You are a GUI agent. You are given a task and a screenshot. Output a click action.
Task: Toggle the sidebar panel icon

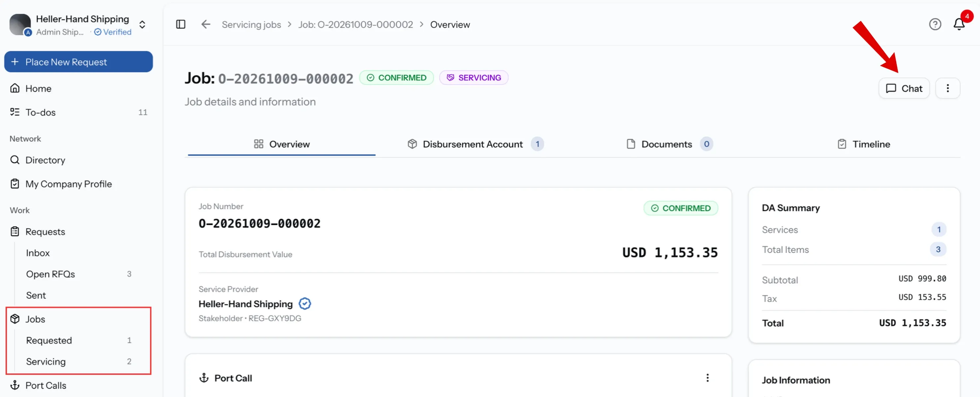click(x=181, y=24)
